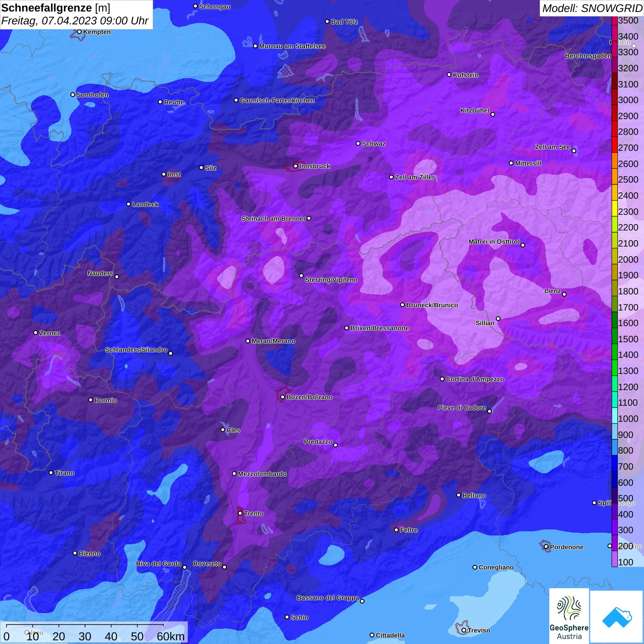
Task: Click the GeoSphere Austria logo
Action: [x=569, y=615]
